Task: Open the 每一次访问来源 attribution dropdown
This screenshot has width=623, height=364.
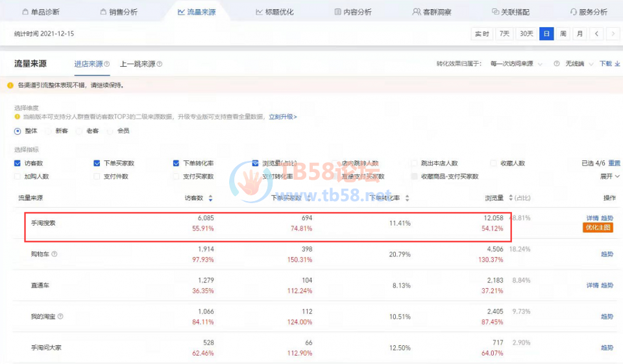Action: pyautogui.click(x=516, y=64)
